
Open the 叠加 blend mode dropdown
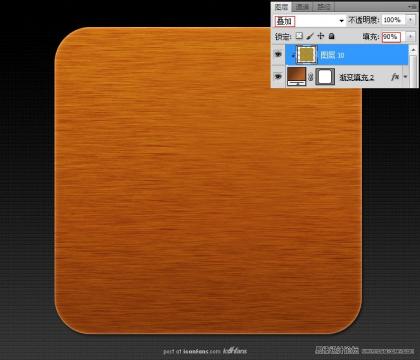click(x=309, y=21)
